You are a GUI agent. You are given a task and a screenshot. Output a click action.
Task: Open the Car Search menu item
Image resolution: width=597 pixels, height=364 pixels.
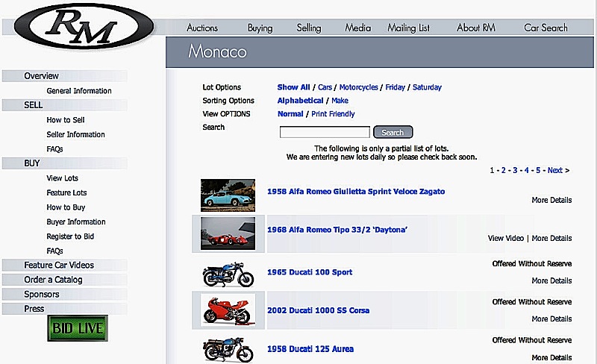[x=546, y=28]
